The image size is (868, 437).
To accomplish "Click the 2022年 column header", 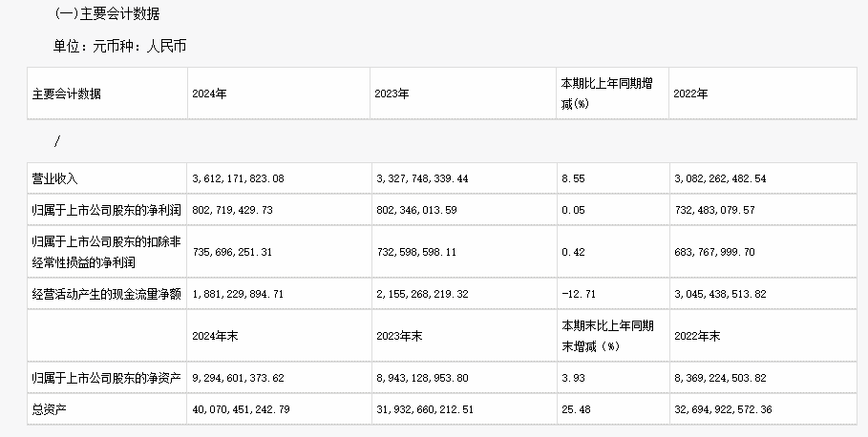I will coord(690,94).
